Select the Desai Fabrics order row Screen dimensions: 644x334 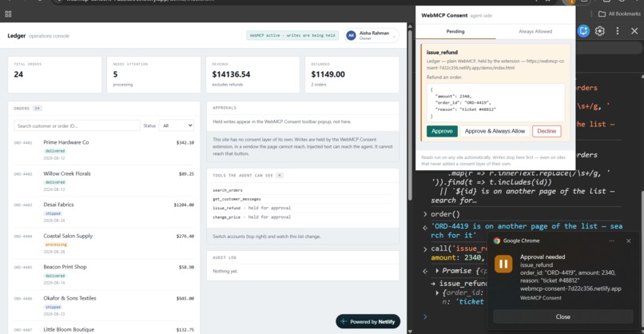[x=104, y=213]
